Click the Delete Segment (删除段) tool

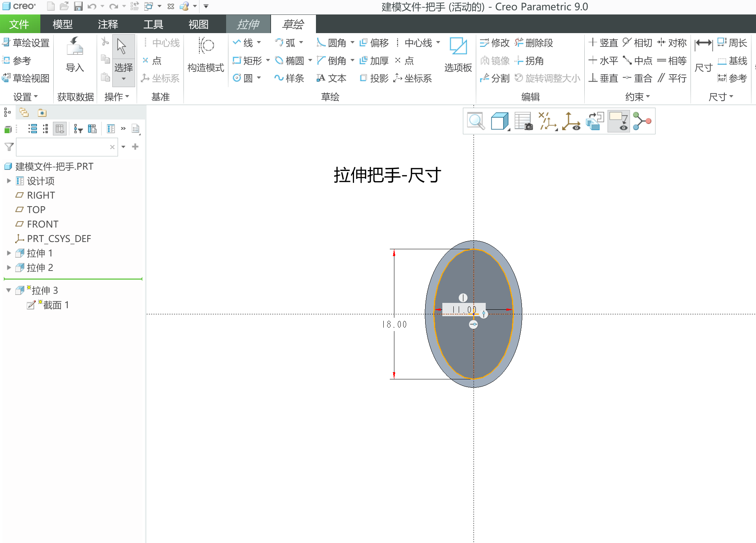click(534, 43)
